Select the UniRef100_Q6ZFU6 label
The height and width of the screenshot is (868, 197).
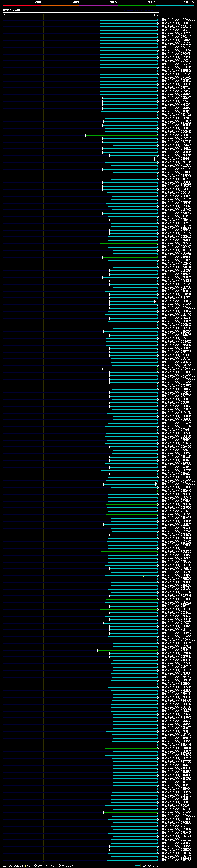coord(177,67)
